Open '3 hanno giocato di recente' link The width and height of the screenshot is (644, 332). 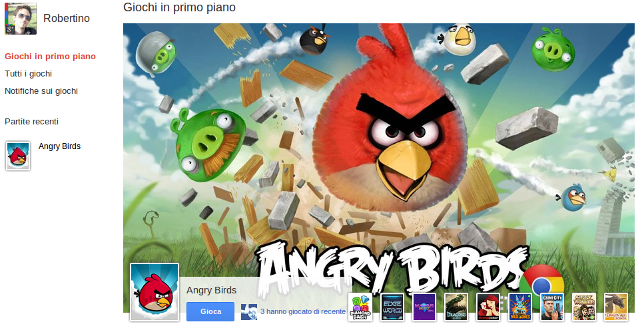point(303,311)
